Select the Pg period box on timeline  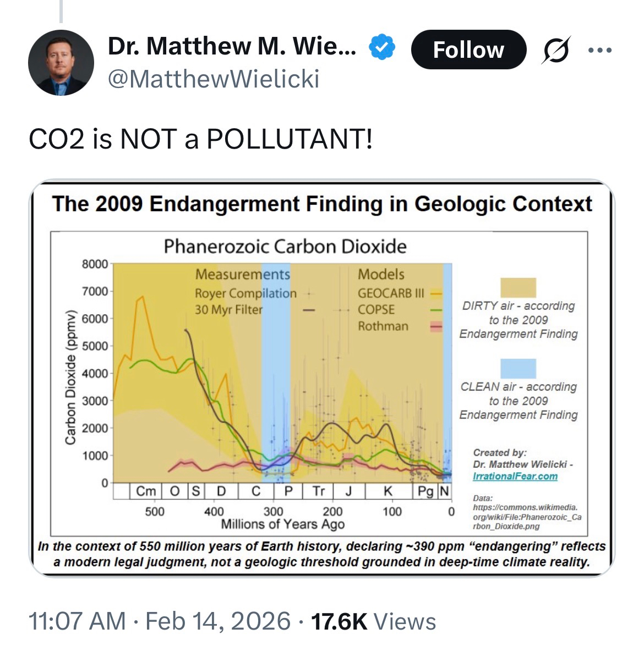[x=425, y=491]
